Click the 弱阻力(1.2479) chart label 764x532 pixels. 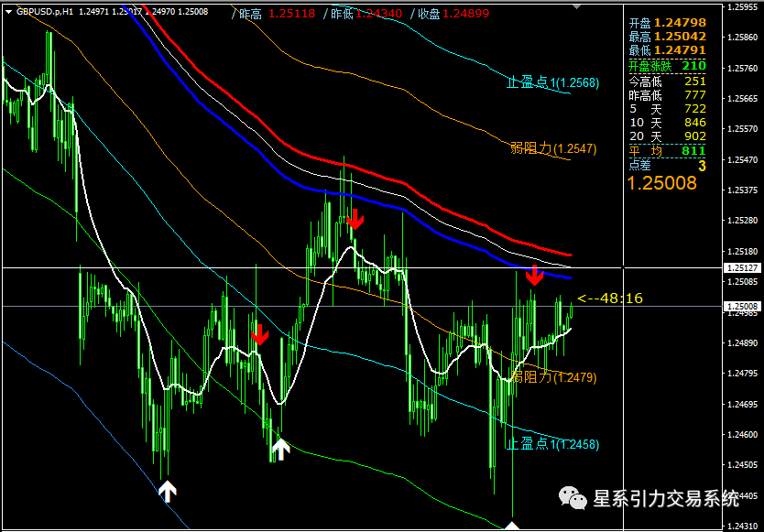(553, 376)
